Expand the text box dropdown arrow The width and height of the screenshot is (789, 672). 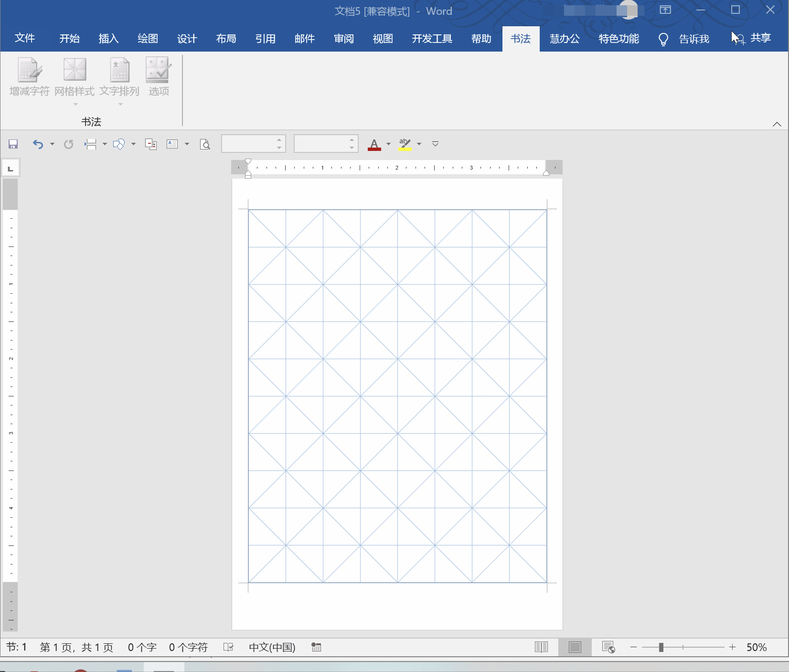click(187, 144)
